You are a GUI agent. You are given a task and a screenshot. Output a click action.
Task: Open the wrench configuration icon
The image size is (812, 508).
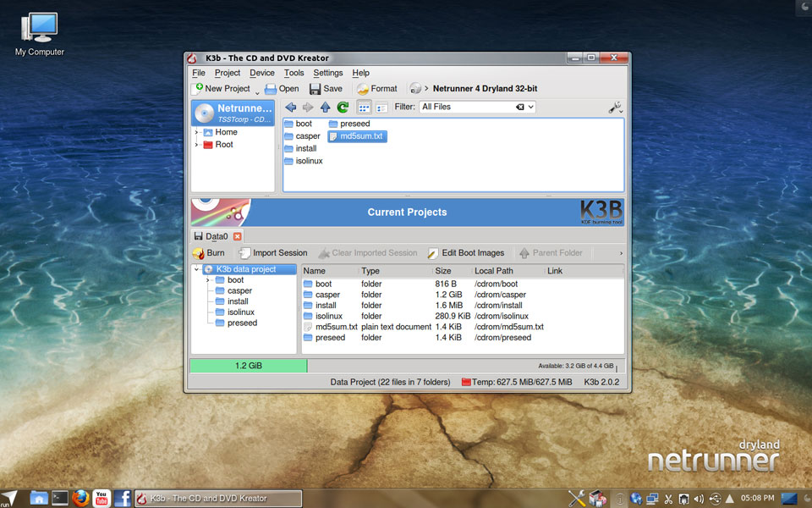[615, 108]
